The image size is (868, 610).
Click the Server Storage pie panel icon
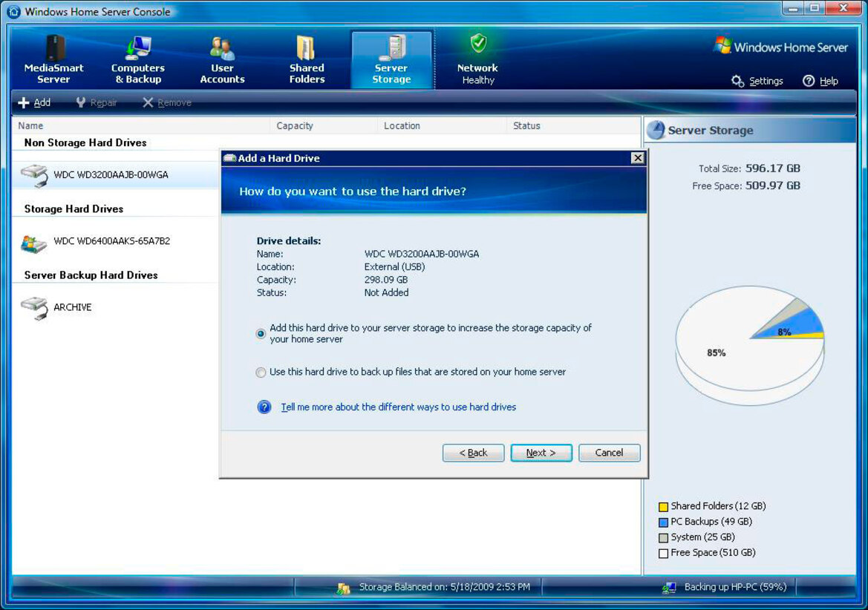point(656,130)
